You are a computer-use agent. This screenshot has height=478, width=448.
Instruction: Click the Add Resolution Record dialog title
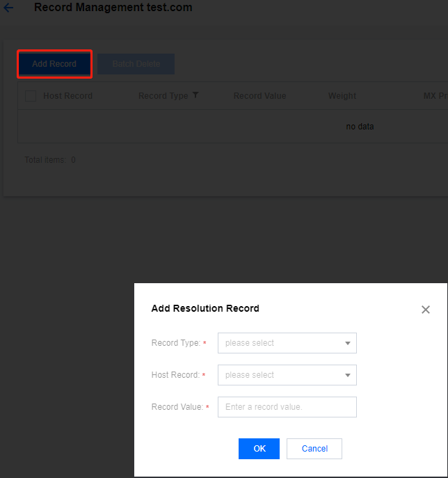[x=205, y=308]
